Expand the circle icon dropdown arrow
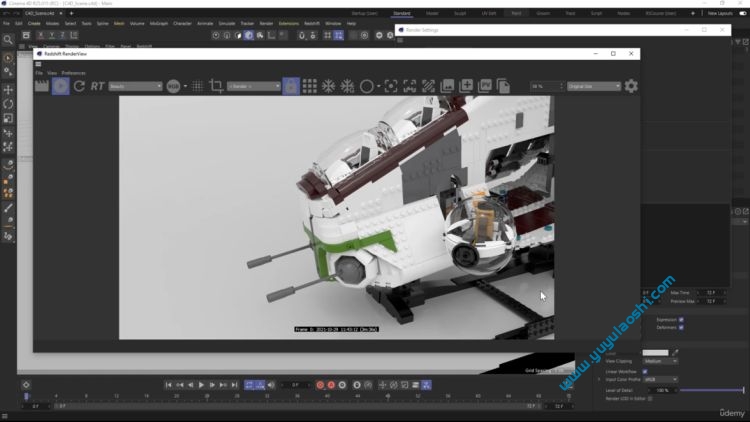The height and width of the screenshot is (422, 750). pyautogui.click(x=378, y=86)
